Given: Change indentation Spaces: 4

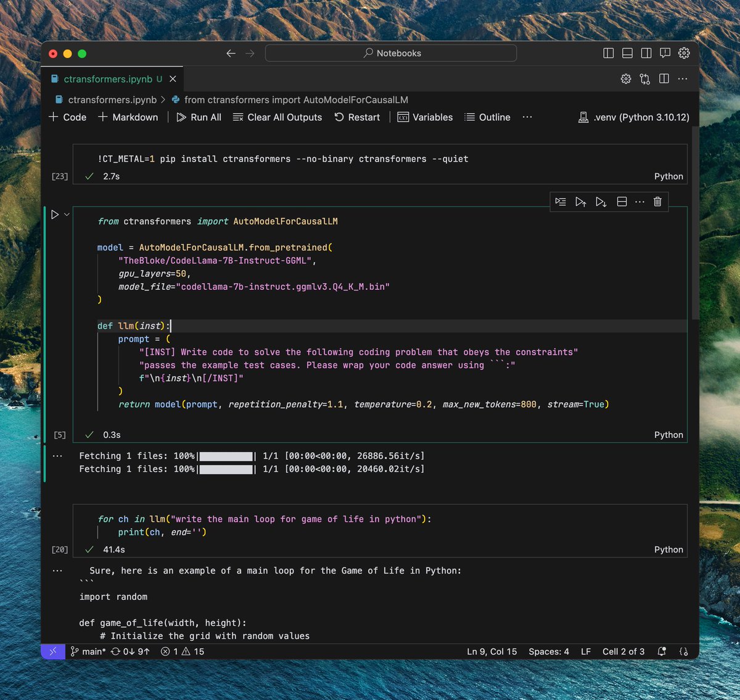Looking at the screenshot, I should coord(549,651).
